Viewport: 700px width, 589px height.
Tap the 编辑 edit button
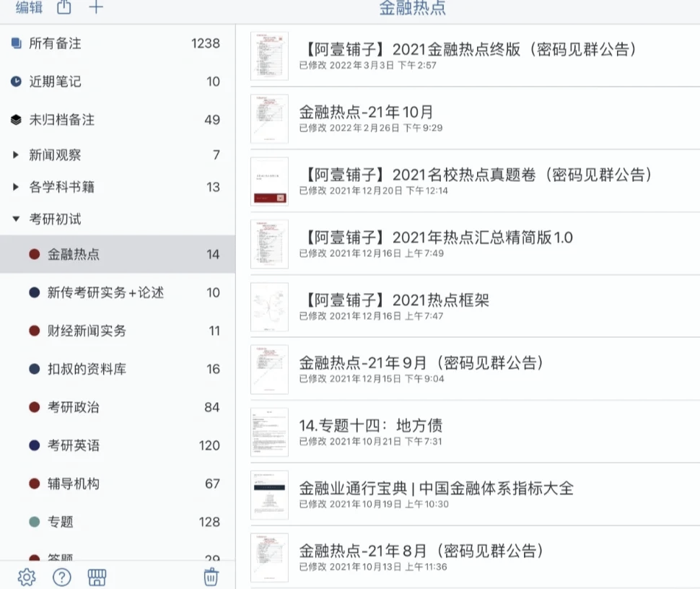coord(30,7)
